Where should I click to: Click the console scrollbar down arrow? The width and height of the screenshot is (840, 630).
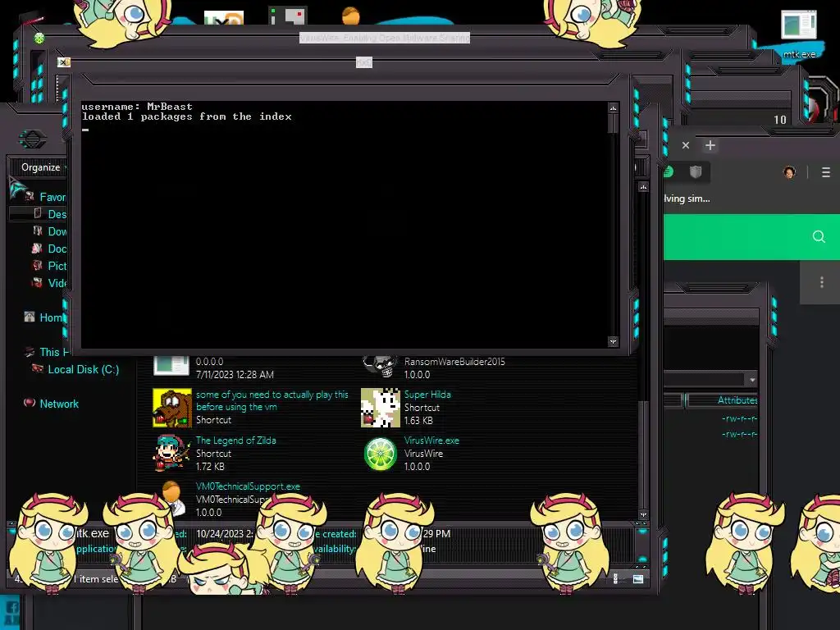point(613,341)
